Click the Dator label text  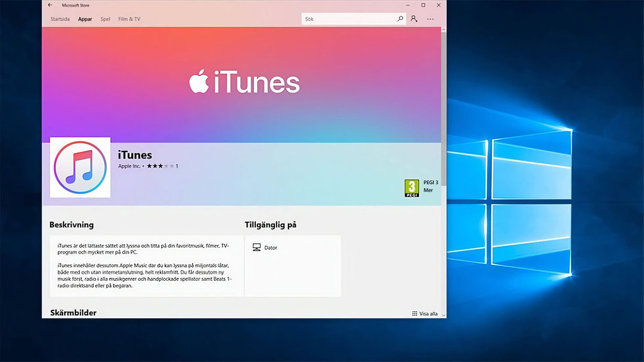click(x=270, y=248)
